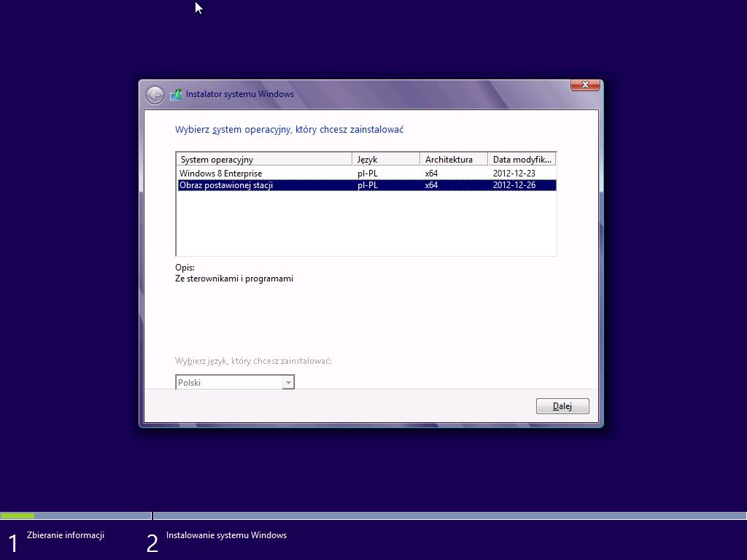Click the 2012-12-23 date cell
The width and height of the screenshot is (747, 560).
click(x=514, y=174)
